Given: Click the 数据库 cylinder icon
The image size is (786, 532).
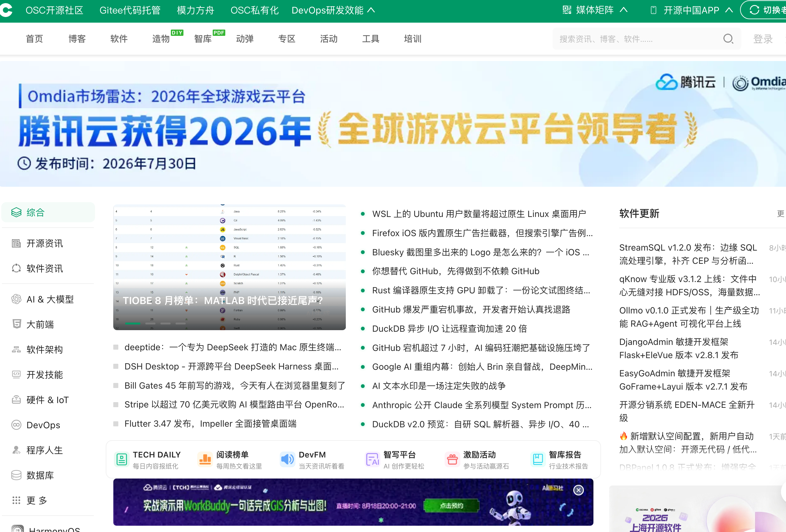Looking at the screenshot, I should point(16,475).
